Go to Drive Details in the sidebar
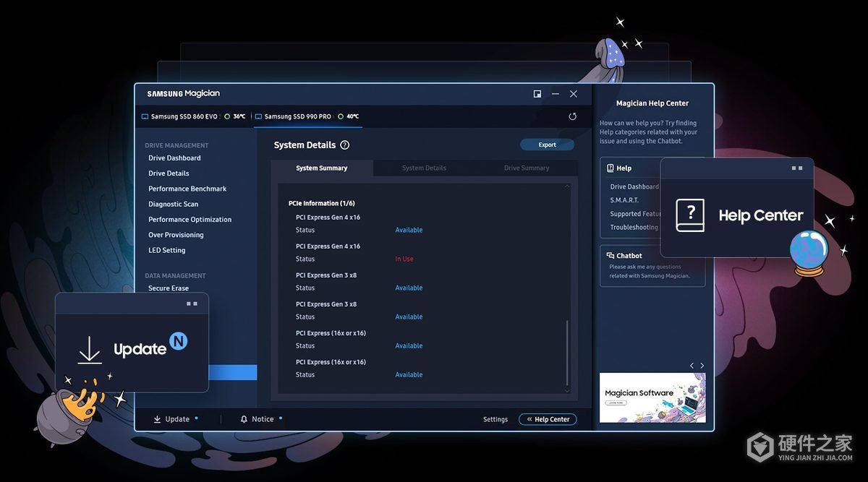This screenshot has width=868, height=482. pyautogui.click(x=169, y=173)
